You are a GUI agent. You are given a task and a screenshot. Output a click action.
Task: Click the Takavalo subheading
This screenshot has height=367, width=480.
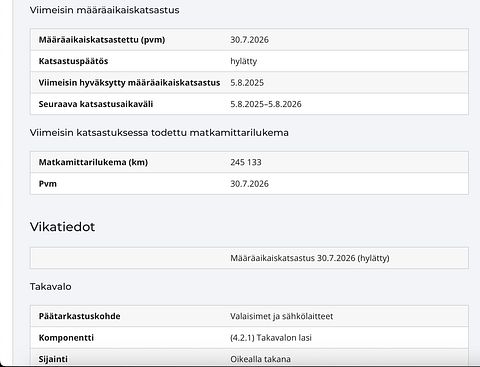click(50, 287)
